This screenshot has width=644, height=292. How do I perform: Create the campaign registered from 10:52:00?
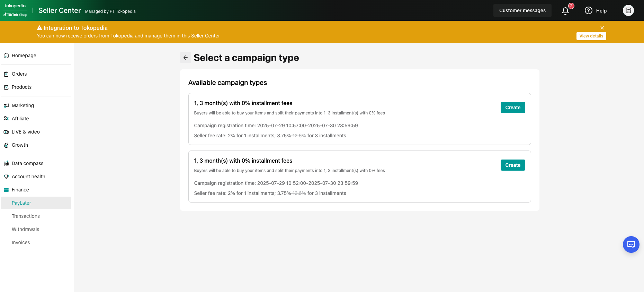coord(513,165)
